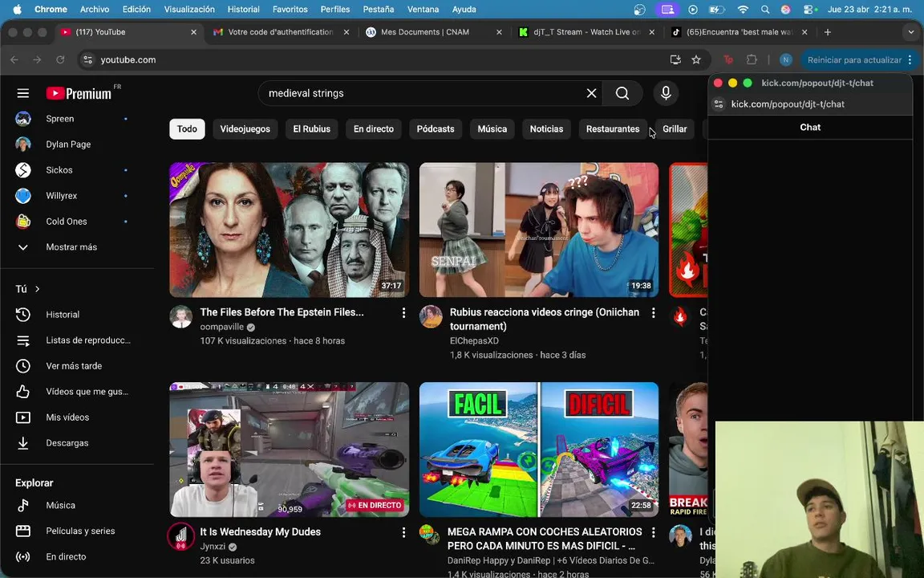The height and width of the screenshot is (578, 924).
Task: Open the Historial menu in the macOS menu bar
Action: click(x=243, y=10)
